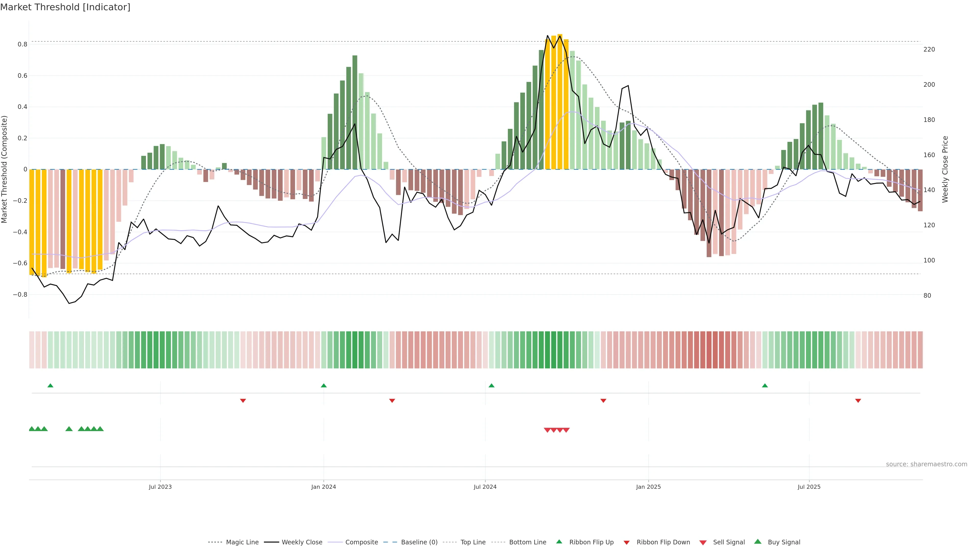Screen dimensions: 980x551
Task: Click the Ribbon Flip Up marker after Jul 2024
Action: (492, 386)
